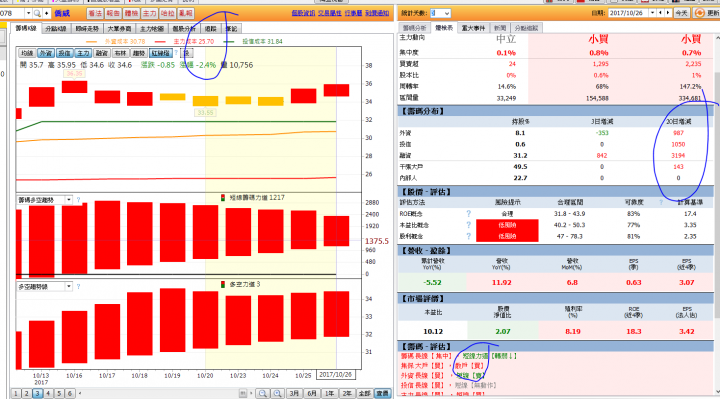Click help icon beside 可靠度 header

click(661, 202)
